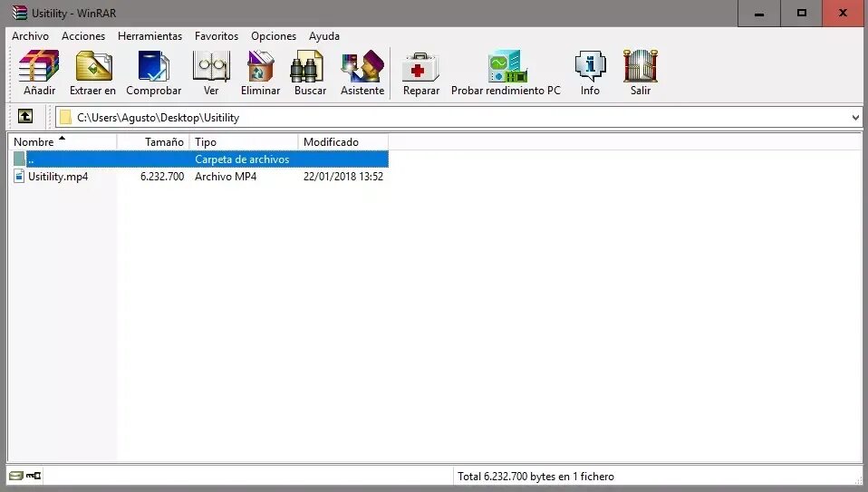Viewport: 868px width, 492px height.
Task: Click the parent folder icon in list
Action: pos(19,159)
